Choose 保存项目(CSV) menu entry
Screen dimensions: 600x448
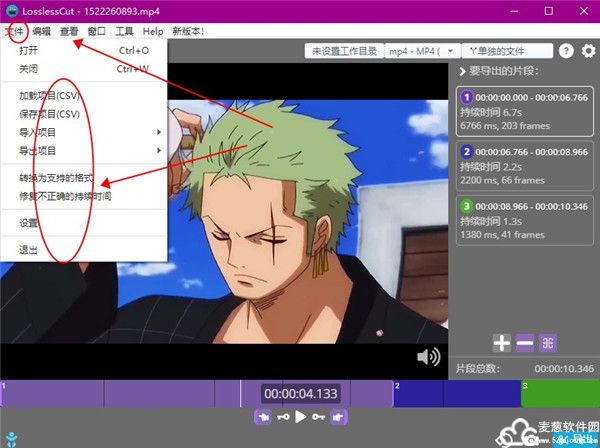[x=84, y=114]
